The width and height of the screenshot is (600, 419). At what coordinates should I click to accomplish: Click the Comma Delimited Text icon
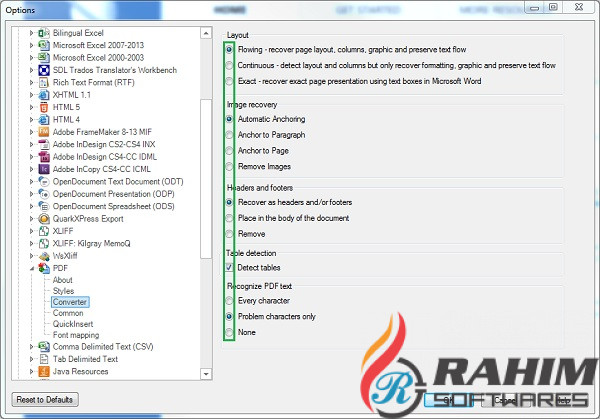(44, 347)
